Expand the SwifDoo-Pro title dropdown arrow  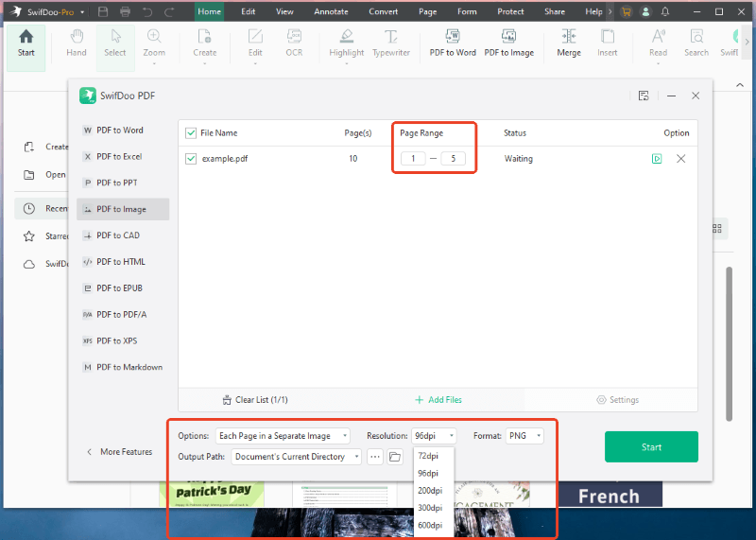click(x=82, y=12)
